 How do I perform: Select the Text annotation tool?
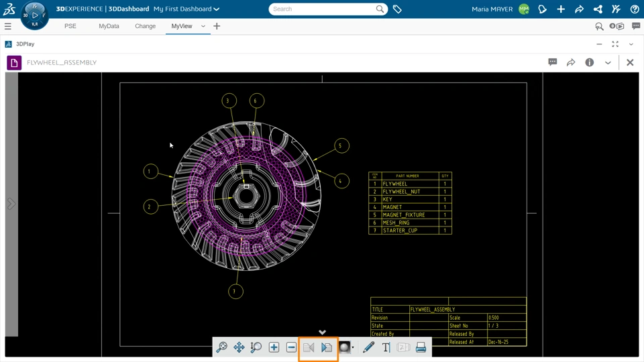tap(386, 348)
